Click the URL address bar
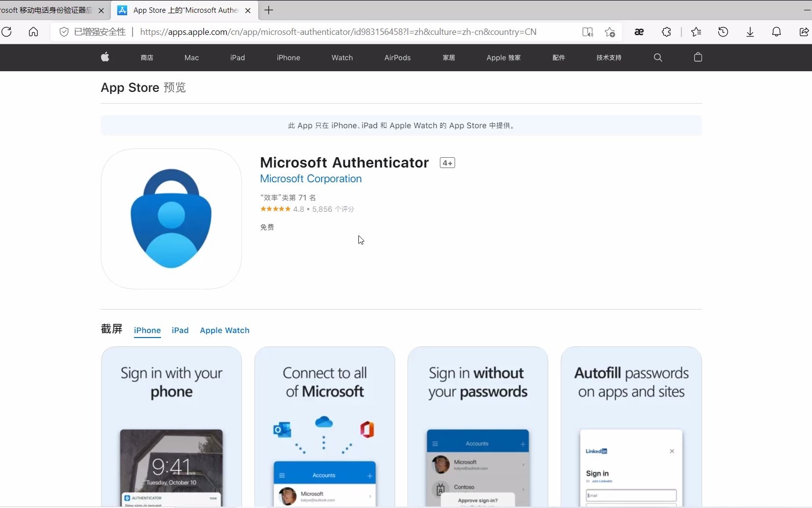 (x=338, y=32)
